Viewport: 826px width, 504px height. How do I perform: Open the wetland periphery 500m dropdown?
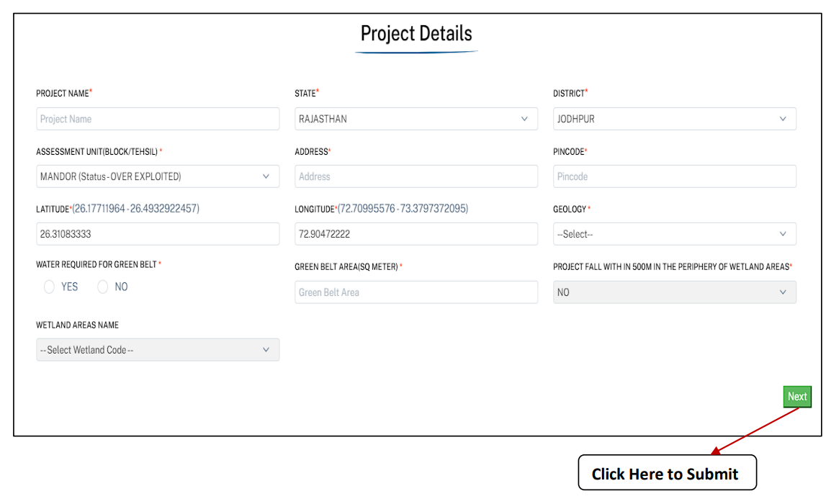[x=674, y=292]
